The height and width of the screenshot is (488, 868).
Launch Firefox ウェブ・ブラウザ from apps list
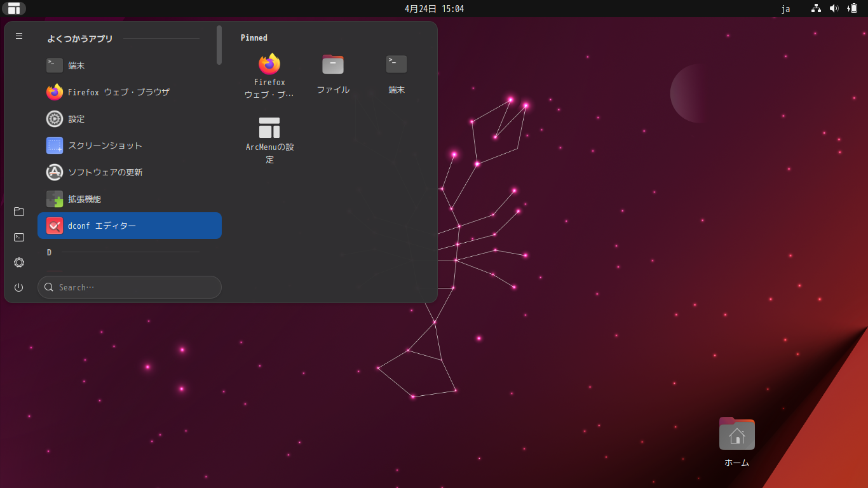click(x=130, y=92)
